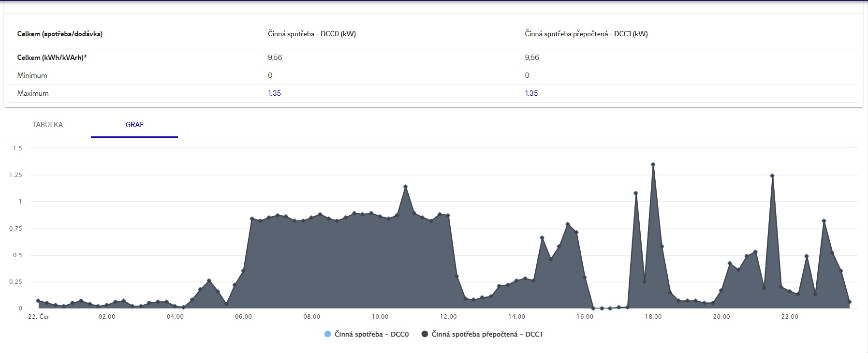868x353 pixels.
Task: Click the dark gray DCC1 legend dot
Action: [425, 334]
